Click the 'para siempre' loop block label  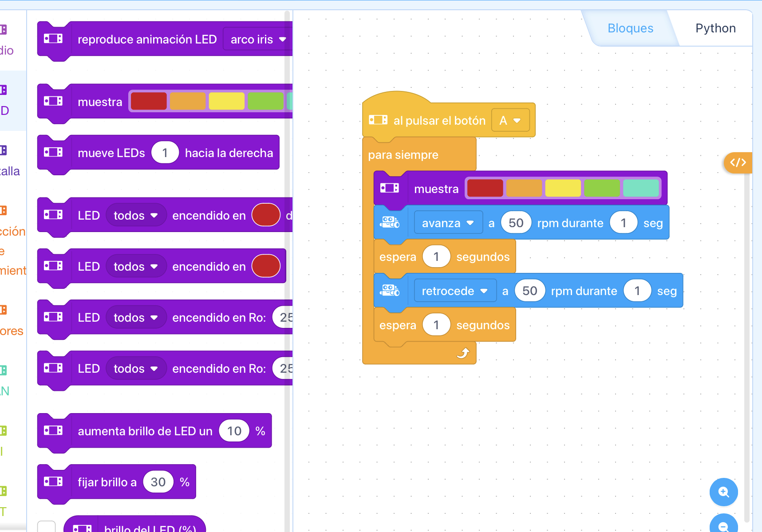click(x=403, y=155)
